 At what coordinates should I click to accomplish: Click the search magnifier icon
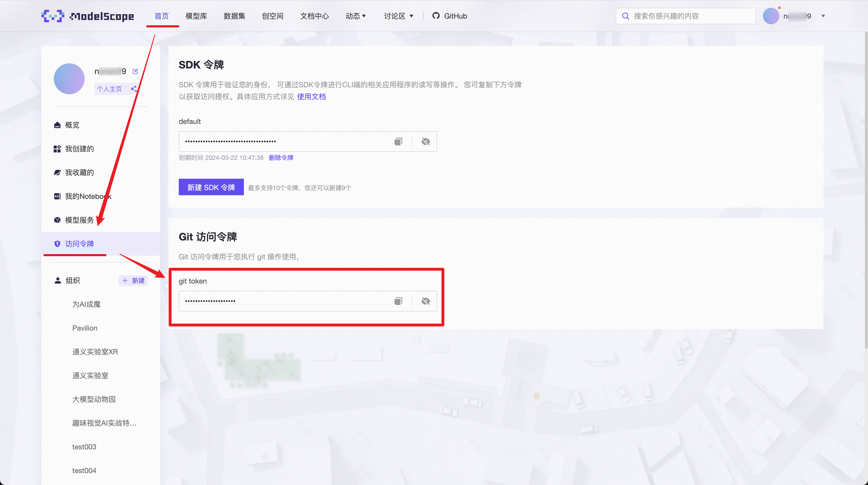tap(625, 16)
